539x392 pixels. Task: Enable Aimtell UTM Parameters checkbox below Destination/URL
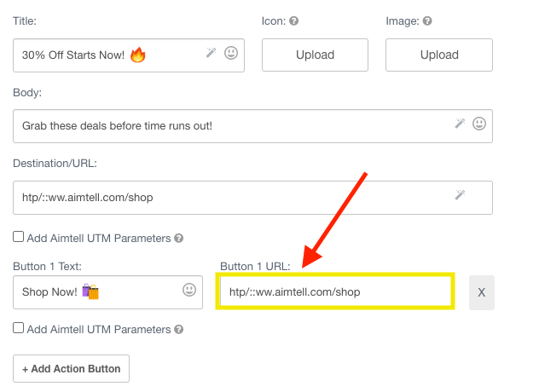(19, 238)
